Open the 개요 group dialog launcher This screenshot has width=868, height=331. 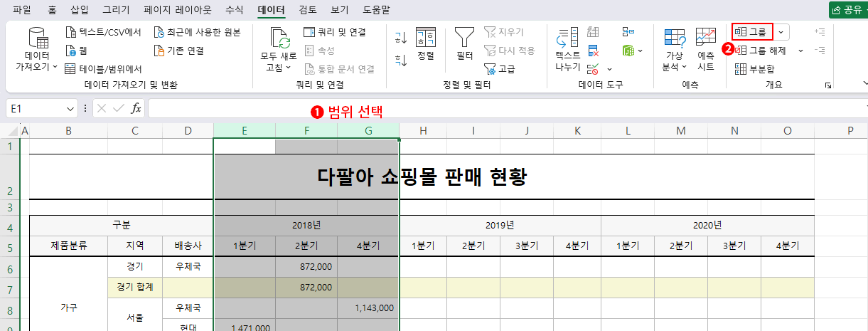[x=827, y=85]
